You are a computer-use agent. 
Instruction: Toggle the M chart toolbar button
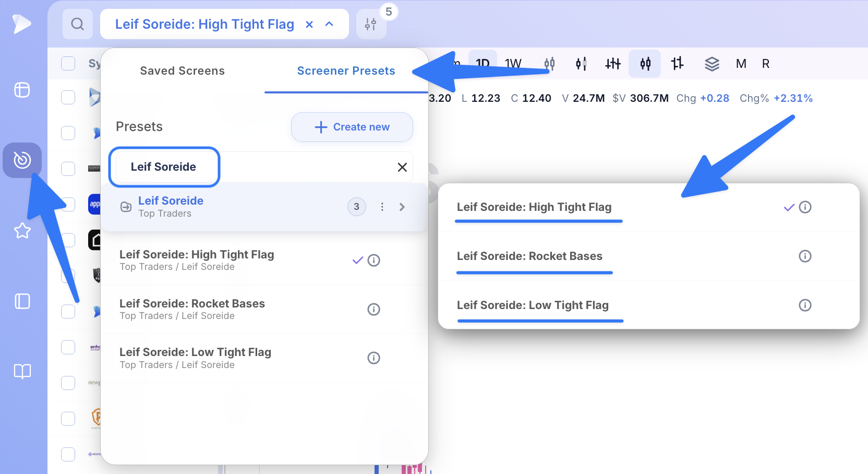(x=741, y=64)
